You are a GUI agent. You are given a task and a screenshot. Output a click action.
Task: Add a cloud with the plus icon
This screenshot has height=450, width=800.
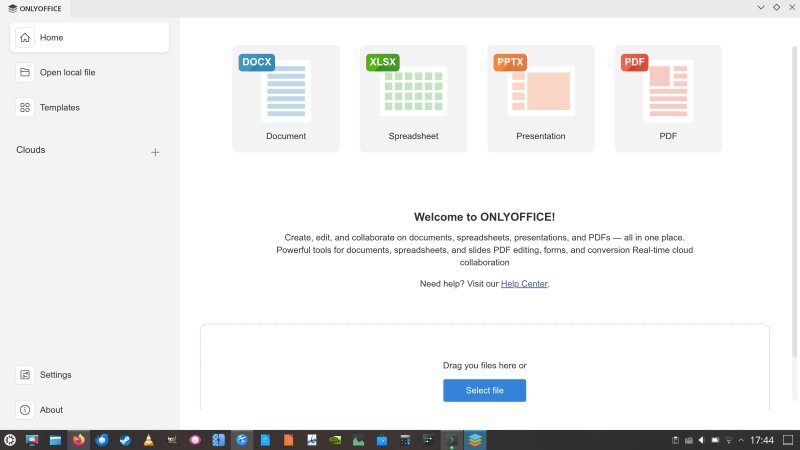(x=155, y=152)
